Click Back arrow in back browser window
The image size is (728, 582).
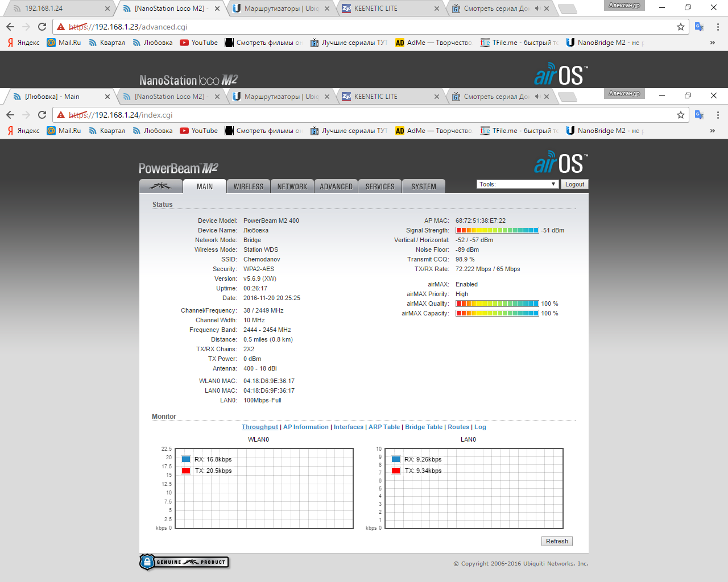pos(10,27)
